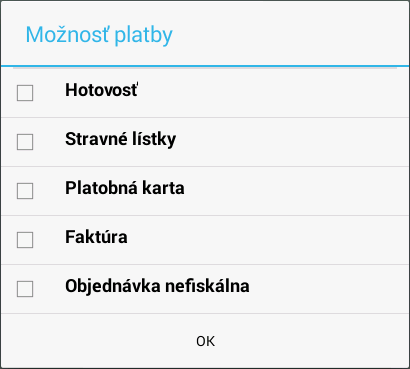Click the Možnosť platby dialog title
This screenshot has width=410, height=369.
pyautogui.click(x=99, y=35)
